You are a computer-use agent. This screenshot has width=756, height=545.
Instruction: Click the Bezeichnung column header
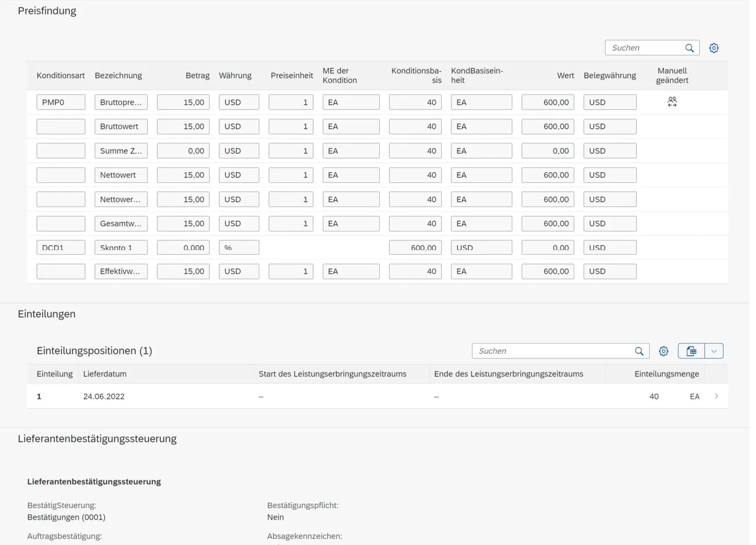pos(118,75)
